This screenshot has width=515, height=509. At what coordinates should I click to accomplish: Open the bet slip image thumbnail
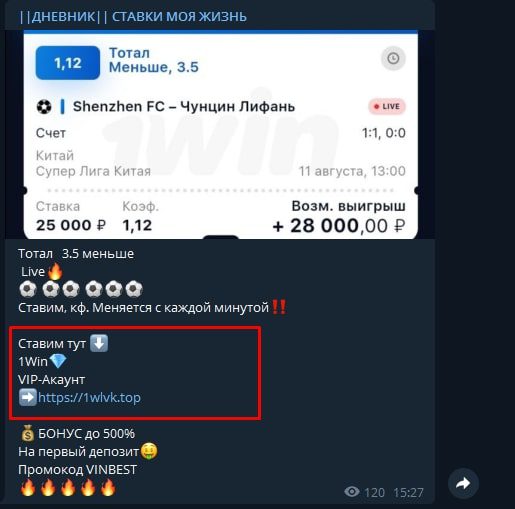coord(221,134)
